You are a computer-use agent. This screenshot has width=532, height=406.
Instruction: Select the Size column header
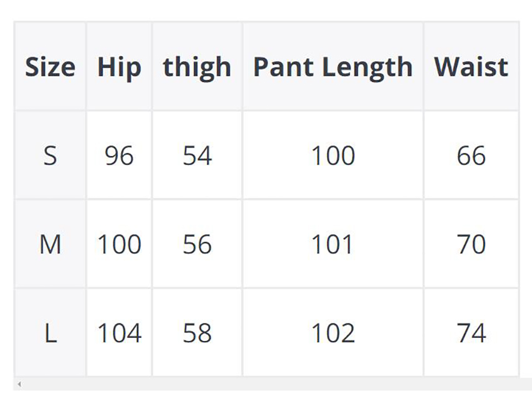tap(50, 67)
